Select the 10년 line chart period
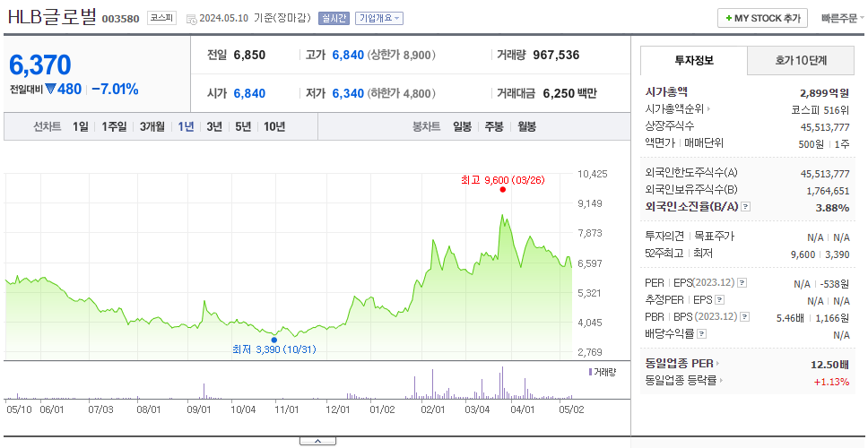The height and width of the screenshot is (448, 868). tap(274, 126)
